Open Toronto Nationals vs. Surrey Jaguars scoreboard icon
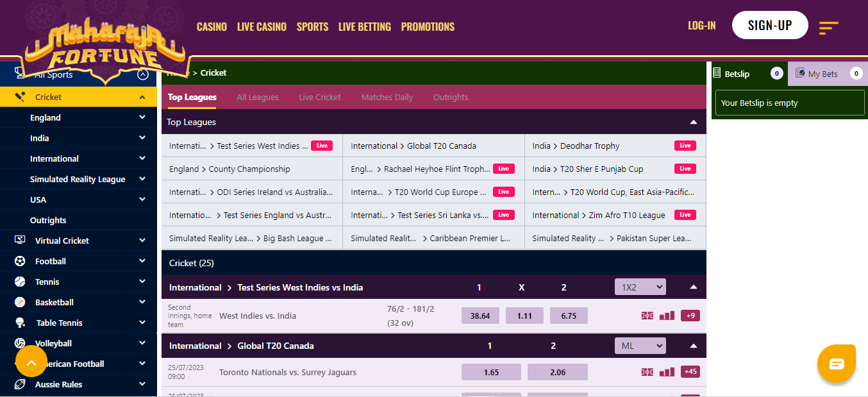Image resolution: width=868 pixels, height=397 pixels. 647,372
